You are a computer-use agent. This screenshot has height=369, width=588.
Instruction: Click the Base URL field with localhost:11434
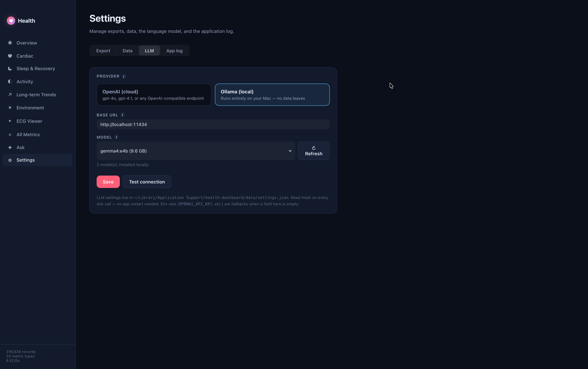pyautogui.click(x=213, y=124)
